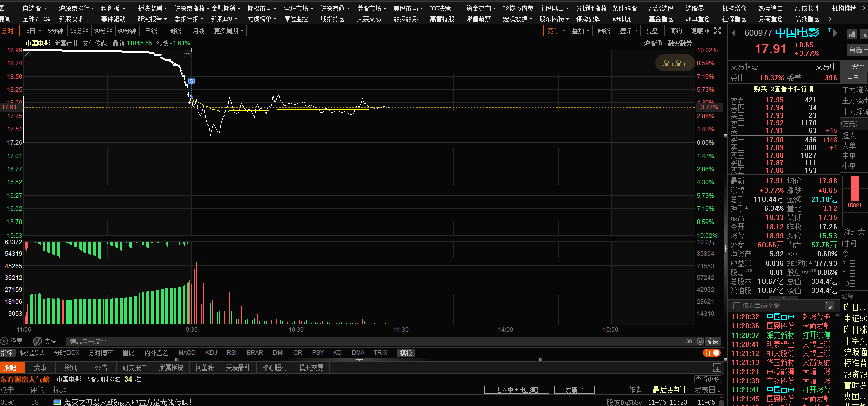Open the 研究报告 tab in bottom panel
Image resolution: width=868 pixels, height=406 pixels.
[134, 367]
